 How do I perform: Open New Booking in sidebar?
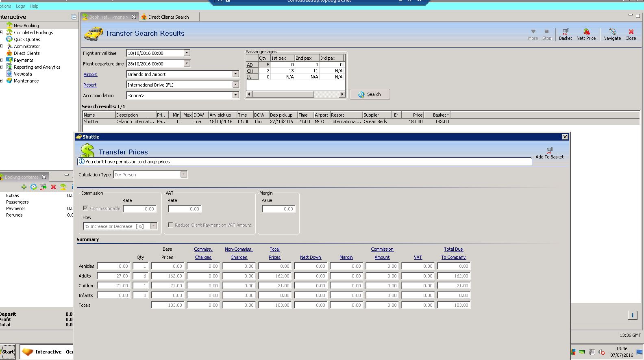pos(26,26)
